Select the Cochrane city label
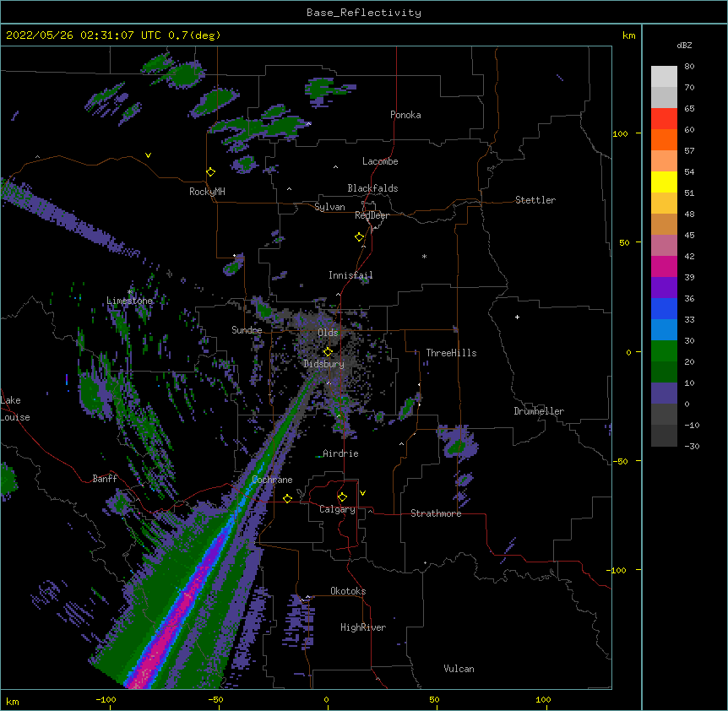Image resolution: width=728 pixels, height=711 pixels. (272, 480)
